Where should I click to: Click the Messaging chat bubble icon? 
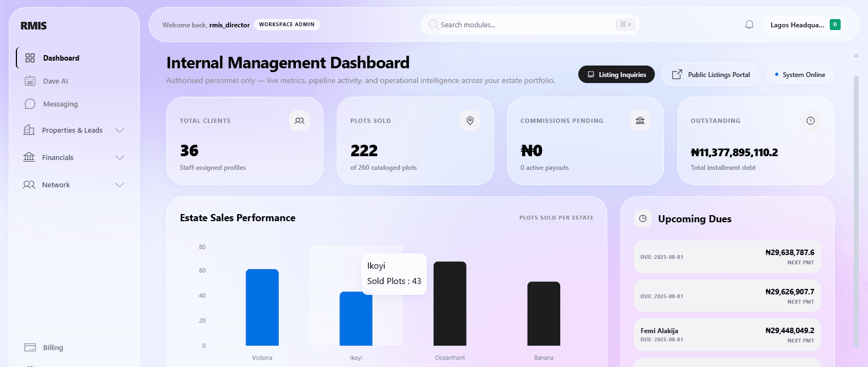pyautogui.click(x=30, y=104)
